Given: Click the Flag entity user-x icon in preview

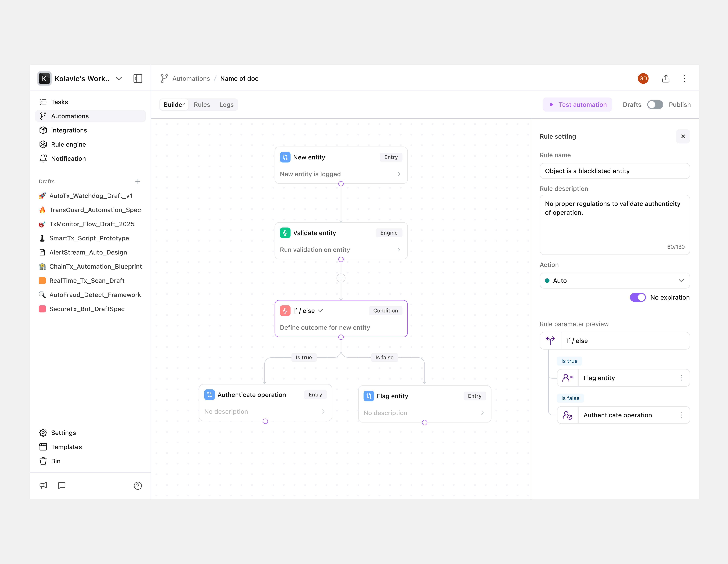Looking at the screenshot, I should point(567,378).
